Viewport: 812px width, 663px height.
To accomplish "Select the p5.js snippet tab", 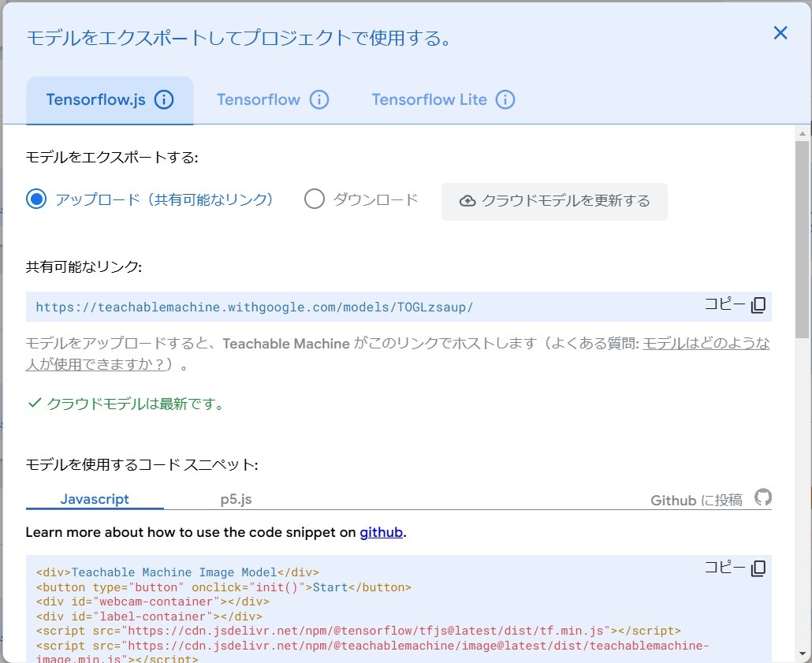I will [236, 499].
